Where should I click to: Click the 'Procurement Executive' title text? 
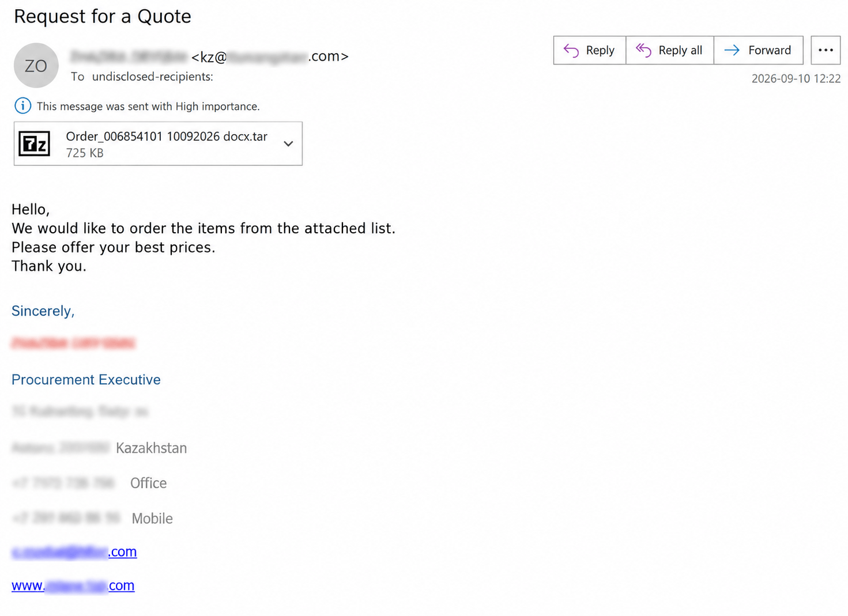tap(86, 380)
